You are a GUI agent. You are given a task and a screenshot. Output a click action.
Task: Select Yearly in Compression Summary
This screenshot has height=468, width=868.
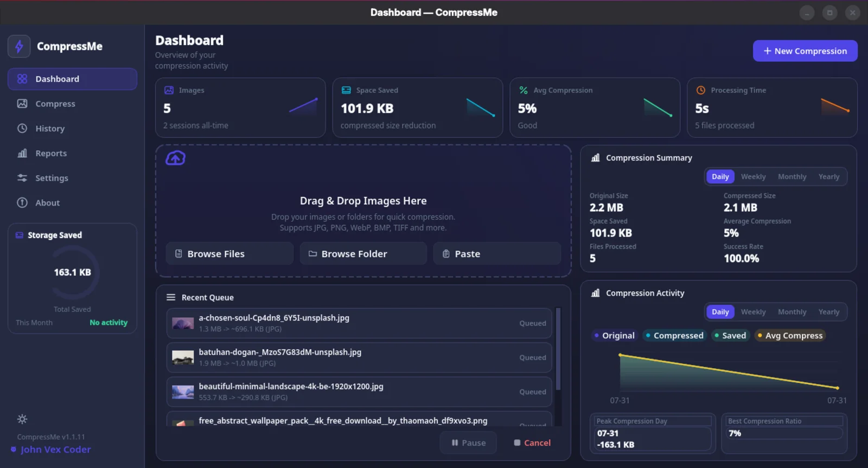pos(829,177)
